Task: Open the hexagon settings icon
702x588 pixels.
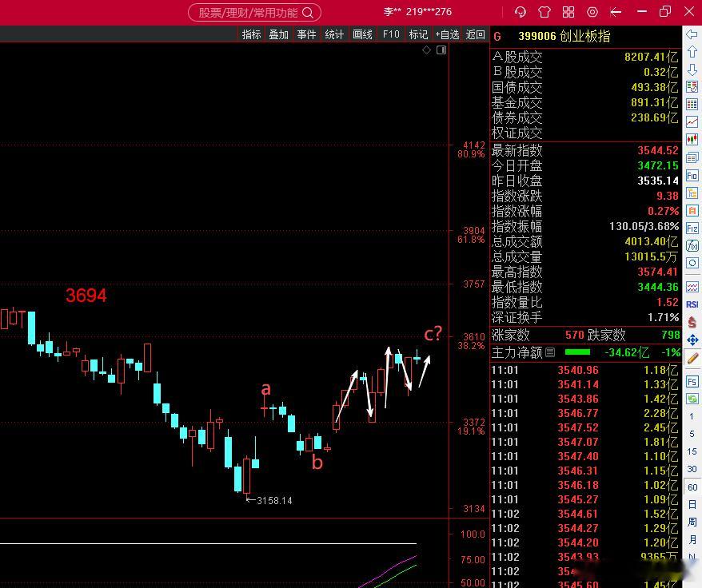Action: tap(592, 12)
